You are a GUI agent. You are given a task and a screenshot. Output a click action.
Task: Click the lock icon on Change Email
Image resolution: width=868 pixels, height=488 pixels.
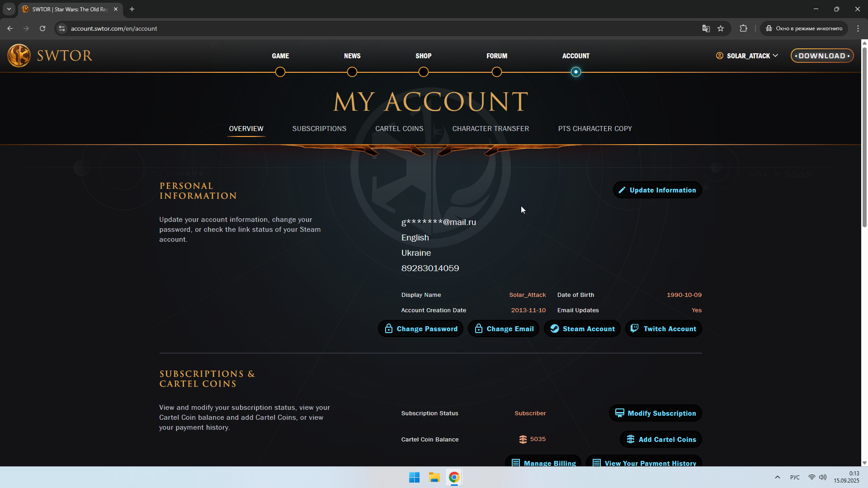pos(479,328)
